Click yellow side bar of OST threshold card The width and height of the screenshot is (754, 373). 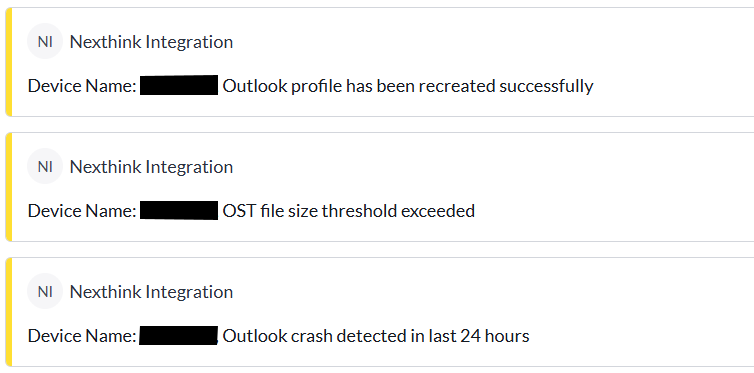coord(8,187)
